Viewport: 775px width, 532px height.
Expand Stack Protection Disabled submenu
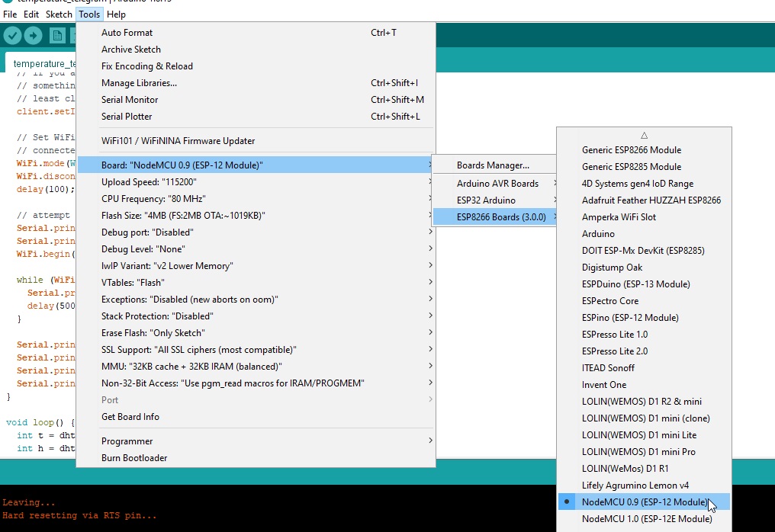(x=256, y=316)
